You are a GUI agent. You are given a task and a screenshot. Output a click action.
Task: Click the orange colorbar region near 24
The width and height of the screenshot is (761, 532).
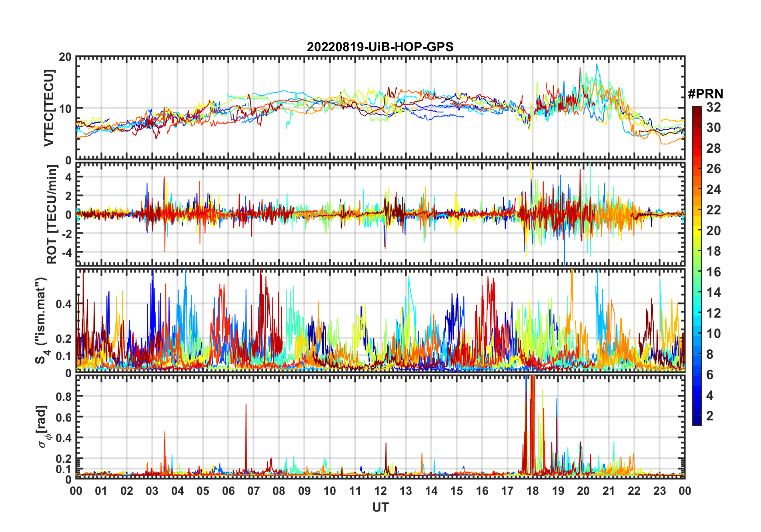[x=697, y=189]
